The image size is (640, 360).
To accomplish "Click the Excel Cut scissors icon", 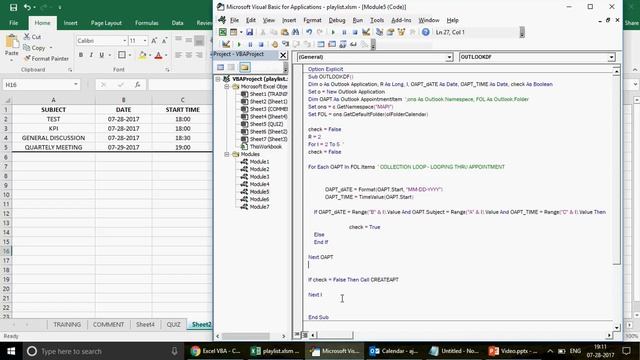I will [27, 37].
